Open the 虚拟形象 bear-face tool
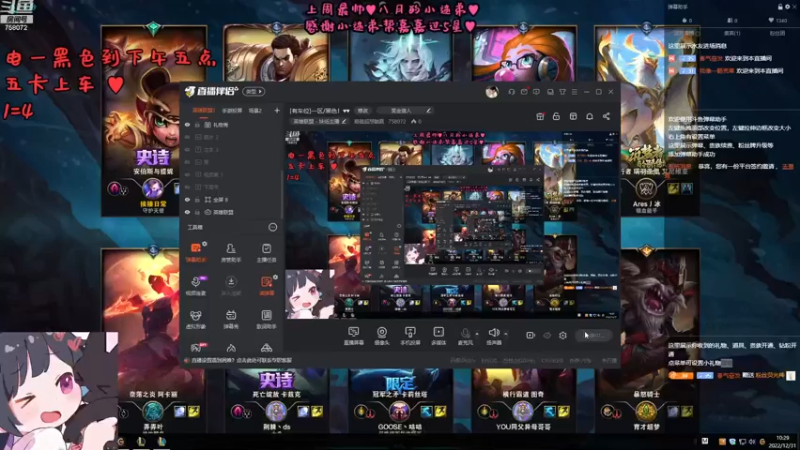Image resolution: width=800 pixels, height=450 pixels. [196, 319]
